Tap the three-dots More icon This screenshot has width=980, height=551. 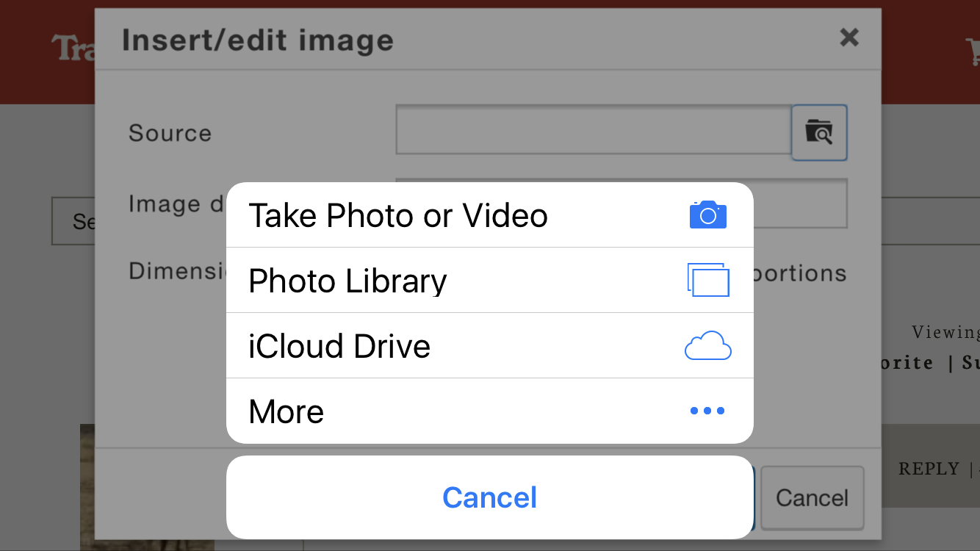tap(707, 411)
